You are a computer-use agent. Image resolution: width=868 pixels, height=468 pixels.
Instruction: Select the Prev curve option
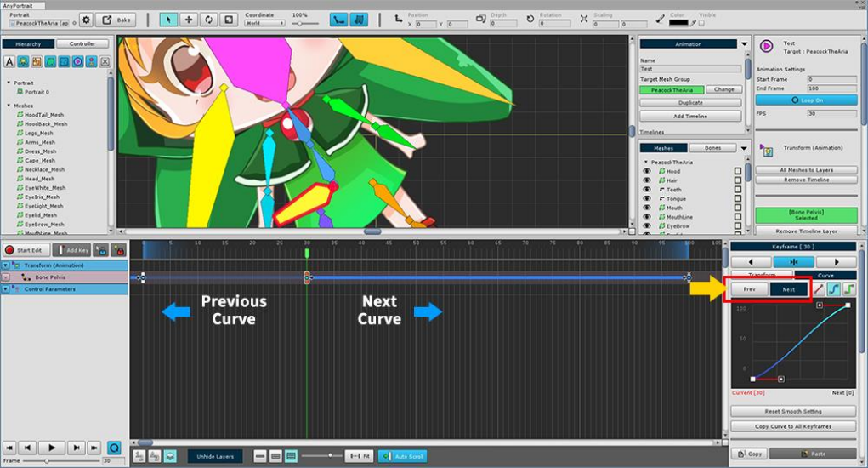click(749, 289)
